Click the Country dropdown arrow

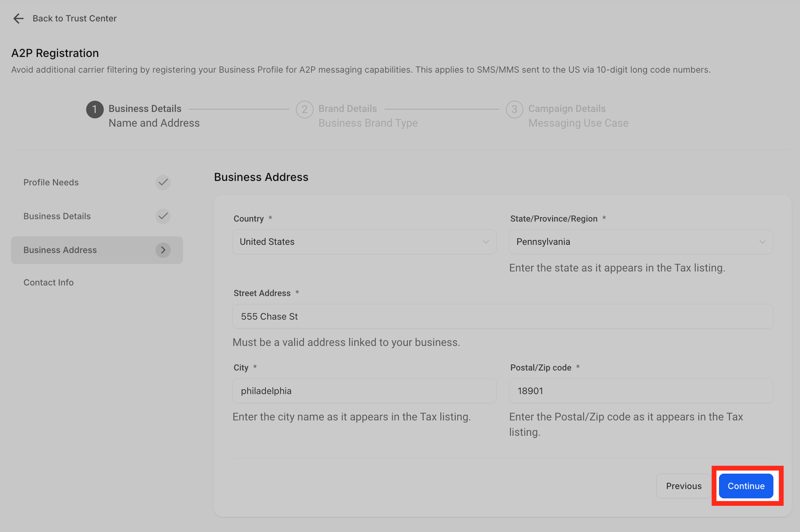(485, 242)
